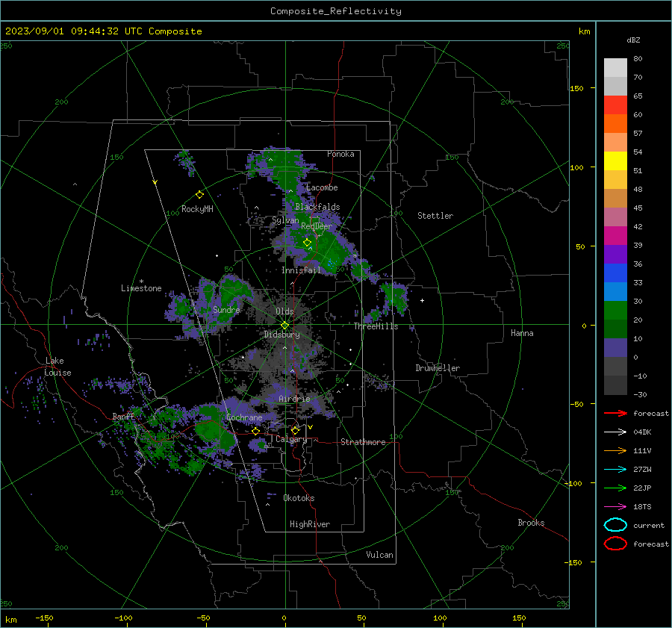Image resolution: width=672 pixels, height=628 pixels.
Task: Click the Ponoka town label
Action: 340,154
